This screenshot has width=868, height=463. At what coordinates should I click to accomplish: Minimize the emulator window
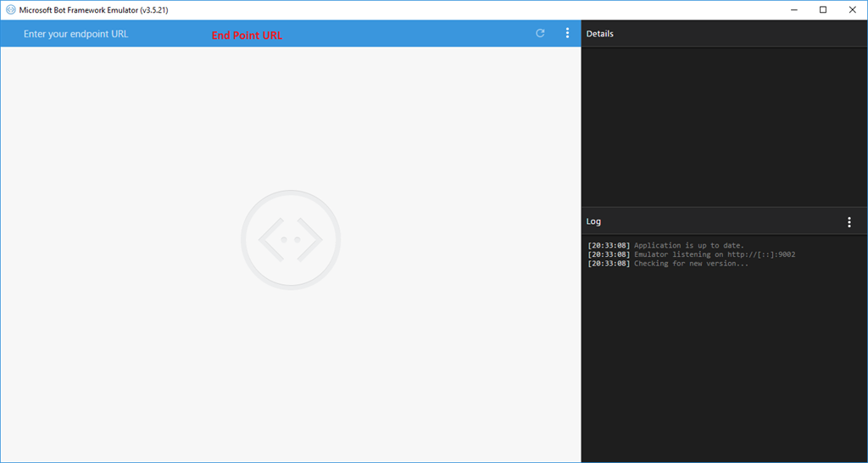coord(794,10)
